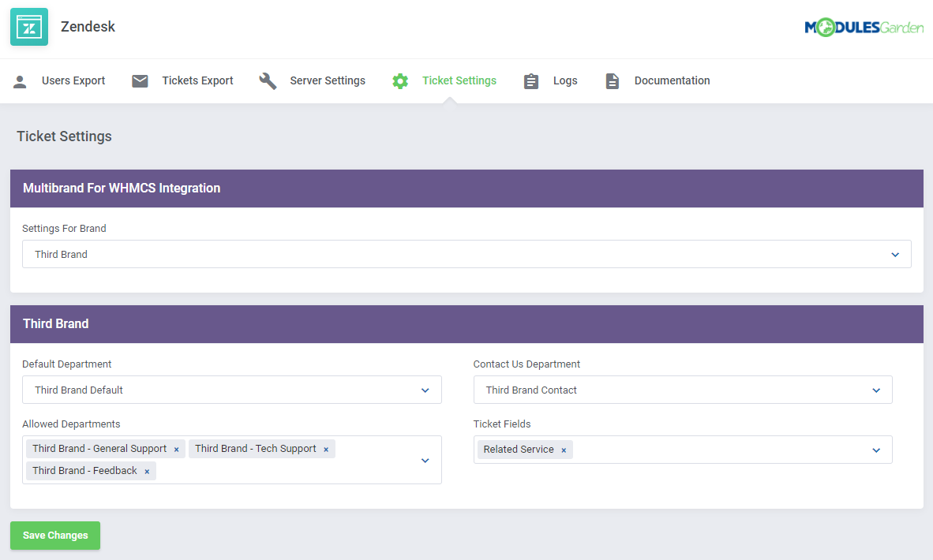Click the document icon beside Documentation

(x=613, y=80)
